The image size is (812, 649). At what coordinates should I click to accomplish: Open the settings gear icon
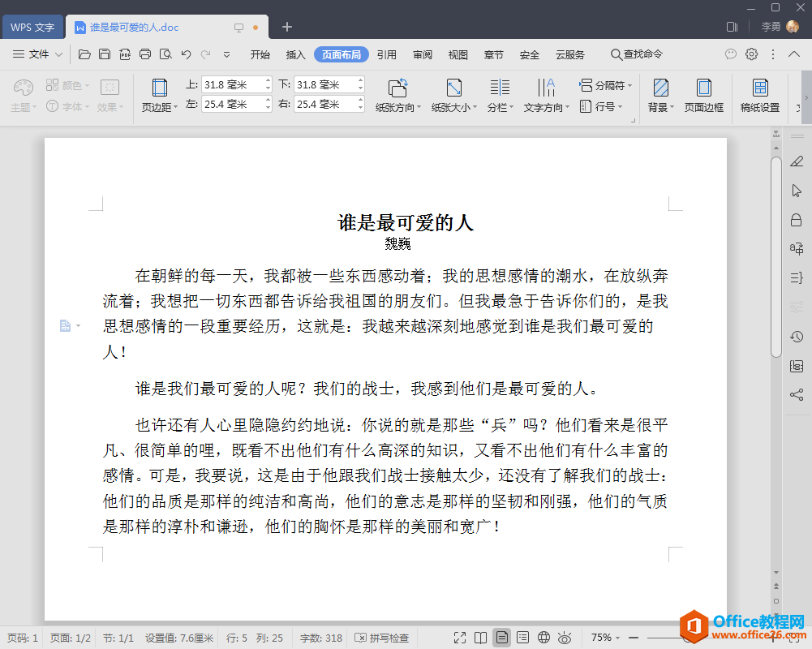tap(751, 54)
